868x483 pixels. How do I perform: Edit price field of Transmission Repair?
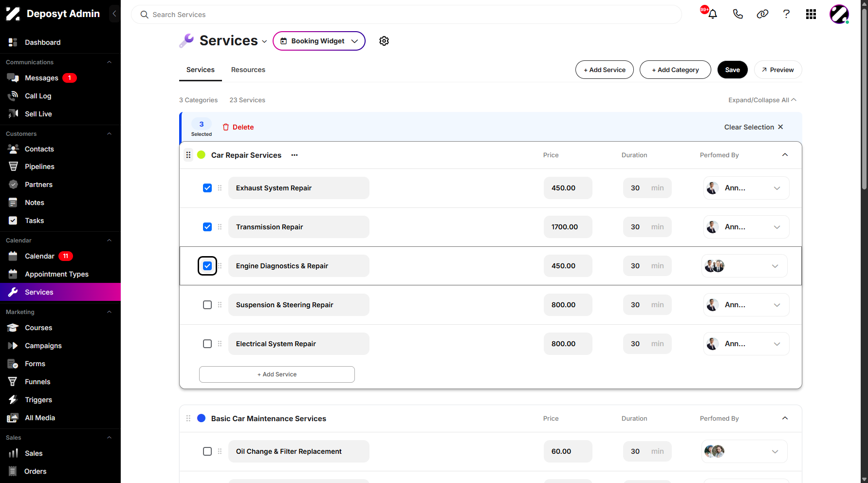[568, 227]
